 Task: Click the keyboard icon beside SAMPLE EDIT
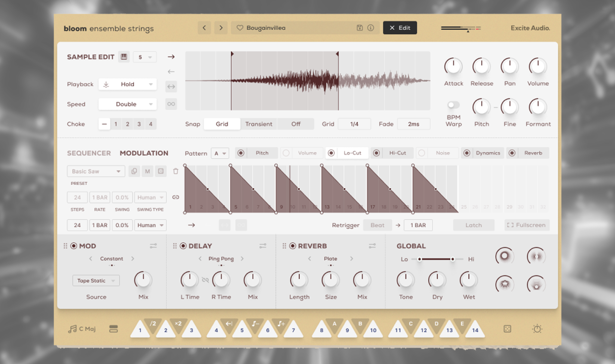pyautogui.click(x=124, y=57)
